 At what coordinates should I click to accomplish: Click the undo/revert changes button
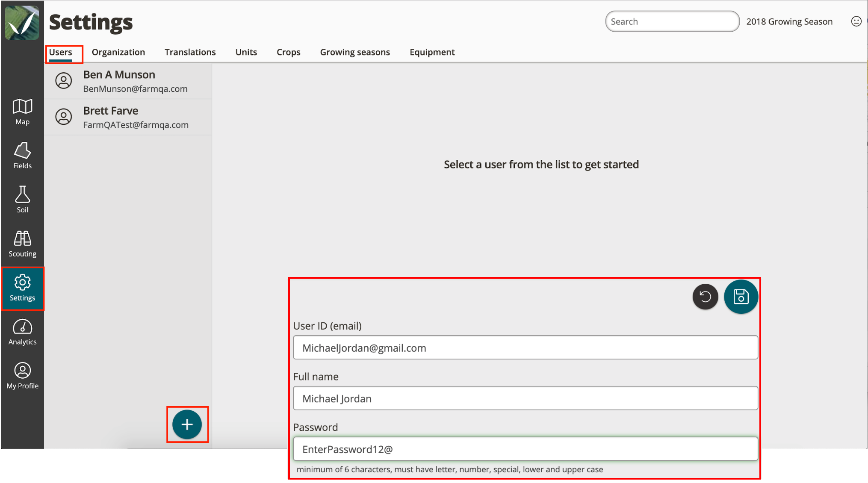click(x=705, y=297)
